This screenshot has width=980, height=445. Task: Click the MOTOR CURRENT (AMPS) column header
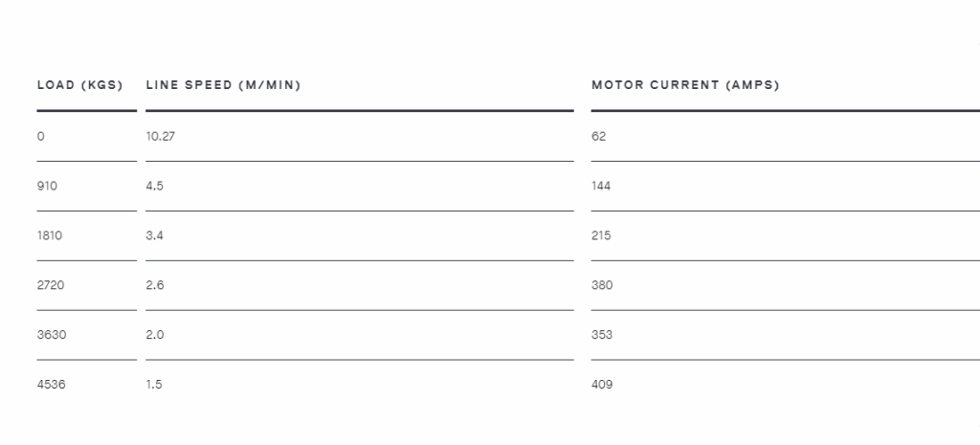click(x=685, y=85)
